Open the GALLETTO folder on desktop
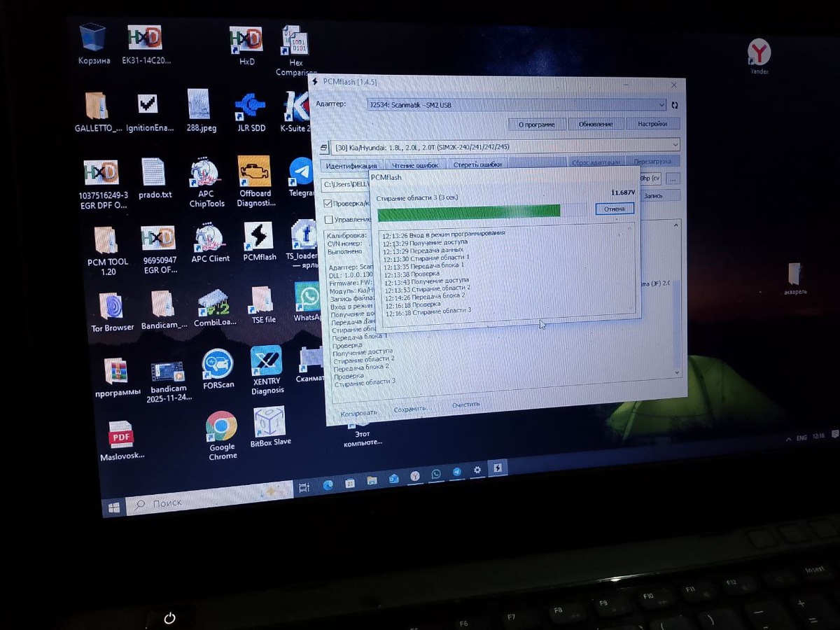Image resolution: width=840 pixels, height=630 pixels. point(97,112)
